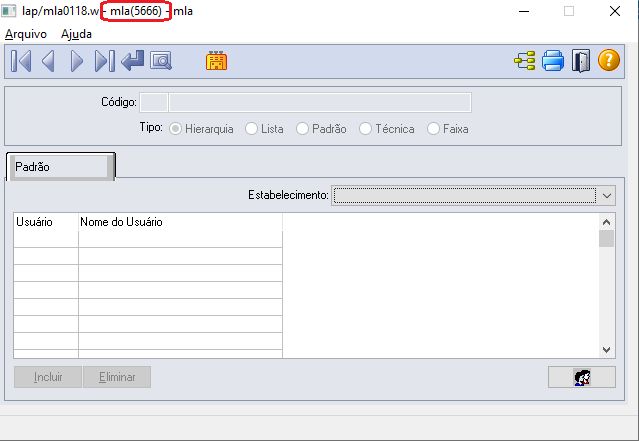Click the application icon in title bar
The image size is (639, 441).
[x=9, y=11]
